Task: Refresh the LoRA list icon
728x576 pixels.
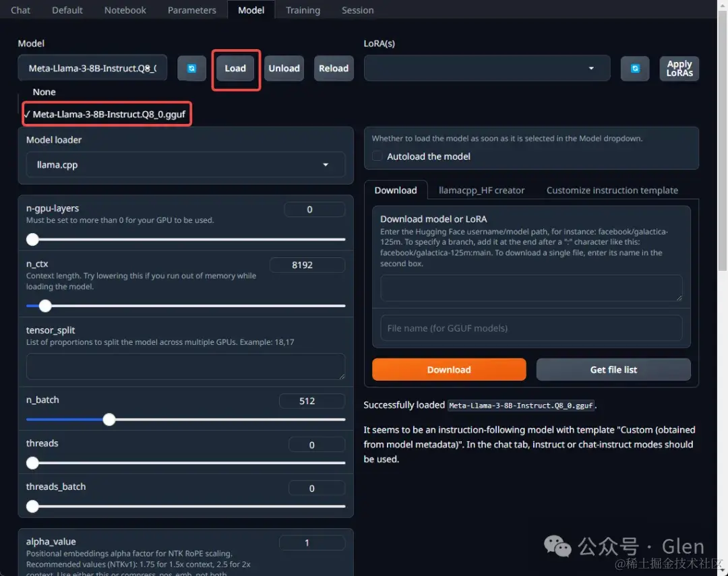Action: (x=635, y=68)
